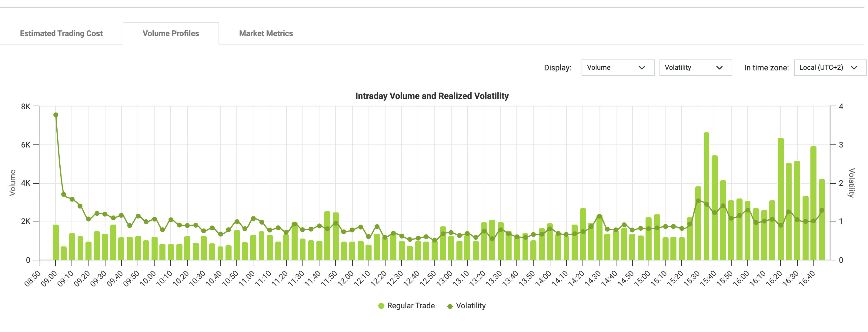Click the chart title Intraday Volume and Realized Volatility

pos(432,96)
